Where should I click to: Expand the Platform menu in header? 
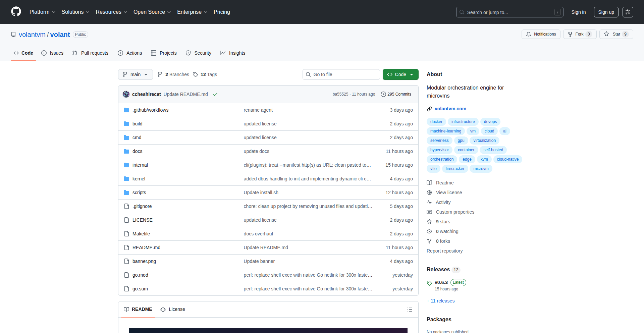coord(42,12)
